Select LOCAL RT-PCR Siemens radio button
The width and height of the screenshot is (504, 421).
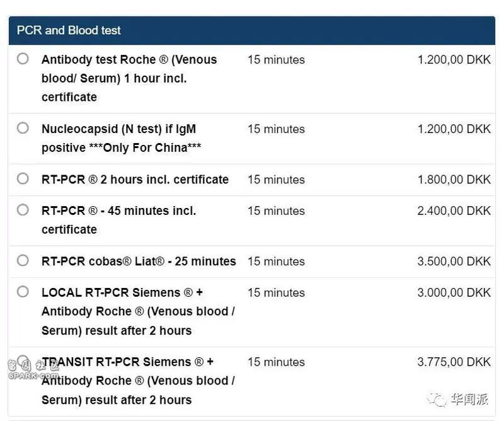coord(23,292)
